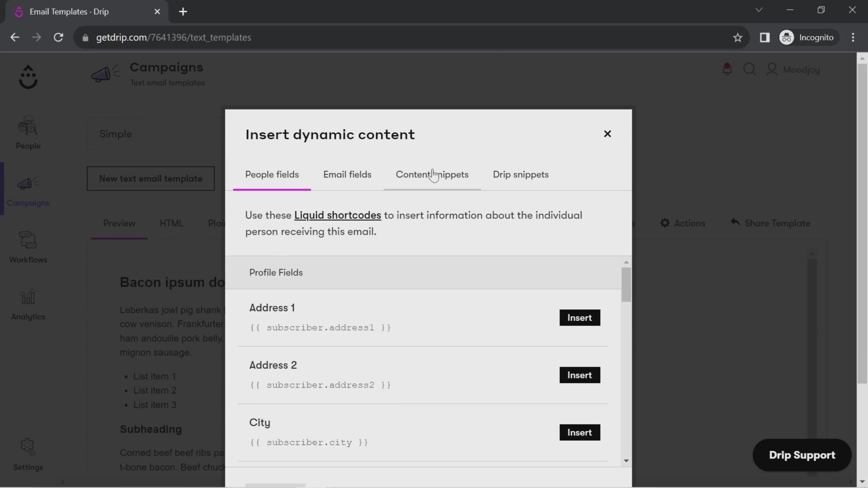Click the Liquid shortcodes link
The height and width of the screenshot is (488, 868).
coord(338,215)
